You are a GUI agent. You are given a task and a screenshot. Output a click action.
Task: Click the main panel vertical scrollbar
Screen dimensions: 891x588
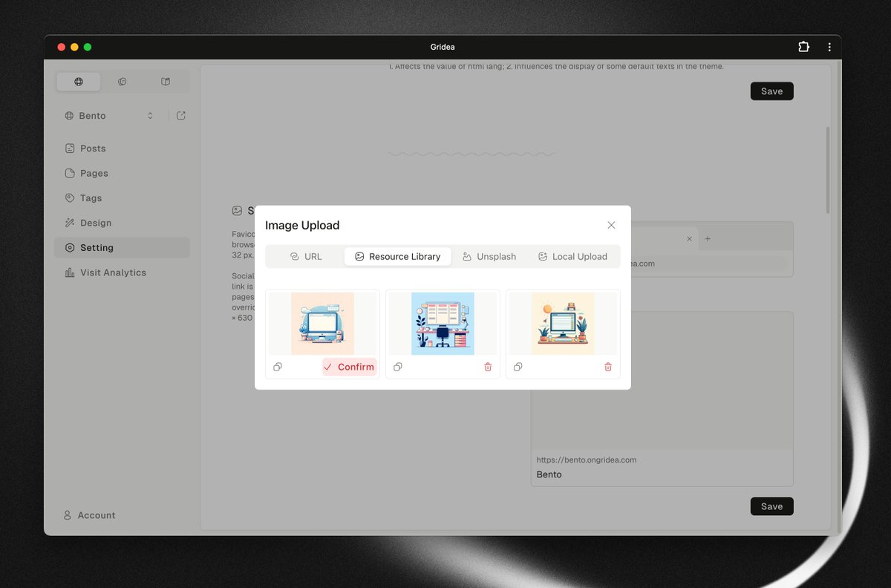click(x=828, y=171)
